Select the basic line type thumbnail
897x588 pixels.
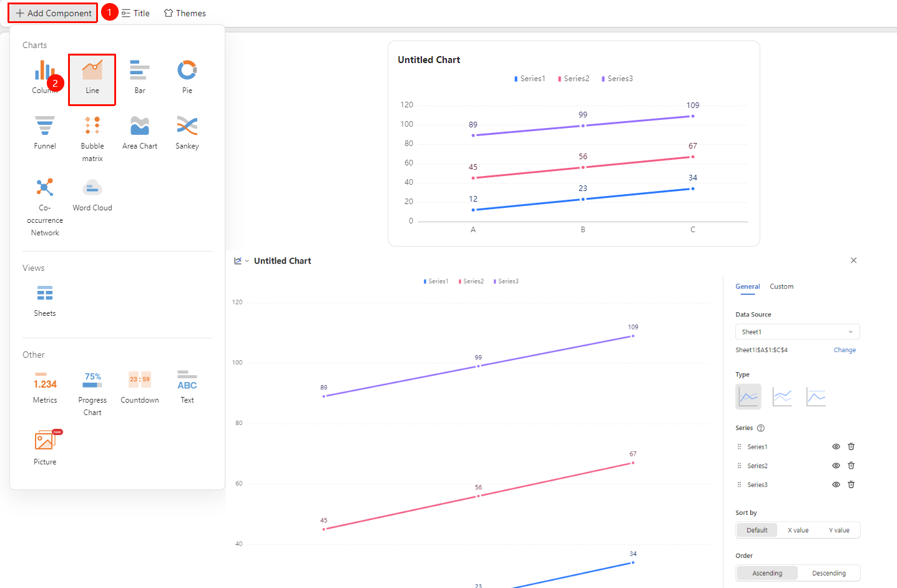pos(748,396)
